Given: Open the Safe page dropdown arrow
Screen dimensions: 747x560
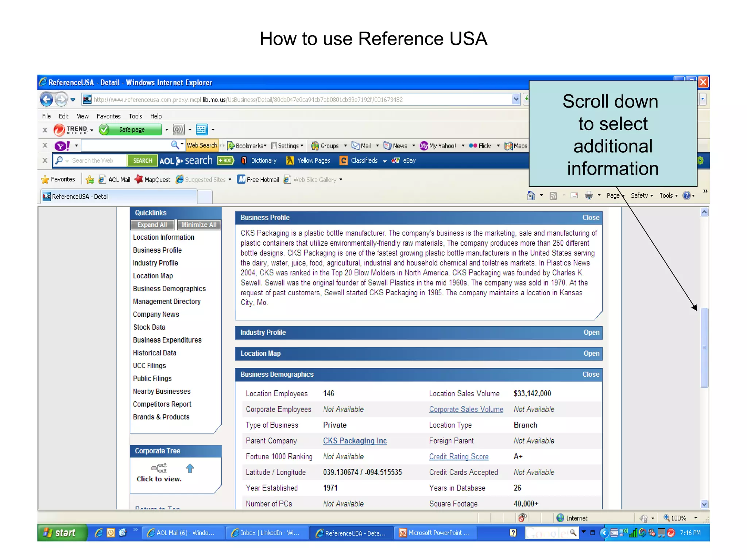Looking at the screenshot, I should click(167, 130).
